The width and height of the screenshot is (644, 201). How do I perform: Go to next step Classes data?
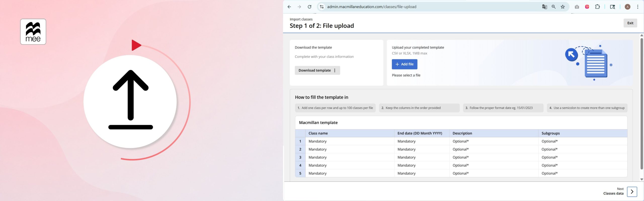(632, 192)
